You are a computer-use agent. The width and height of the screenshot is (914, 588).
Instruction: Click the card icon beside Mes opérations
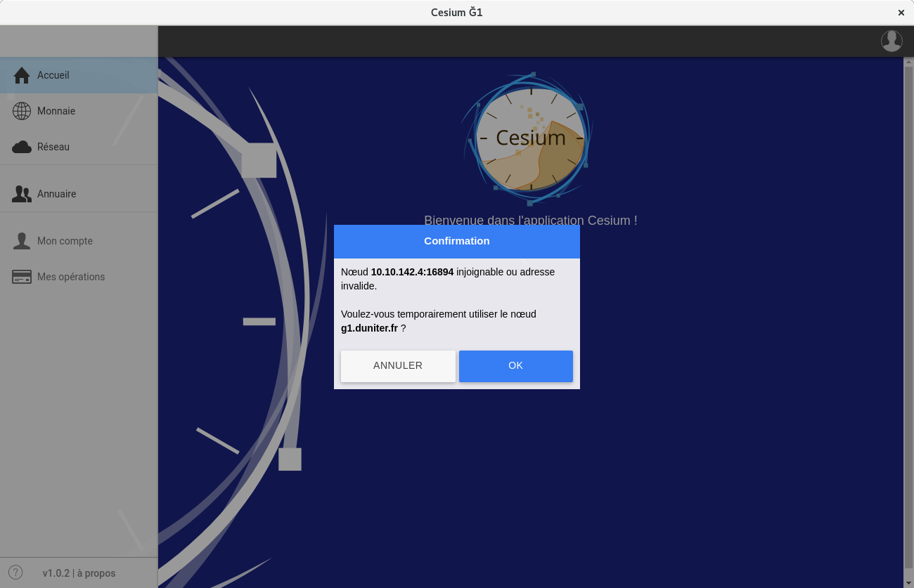(x=22, y=277)
